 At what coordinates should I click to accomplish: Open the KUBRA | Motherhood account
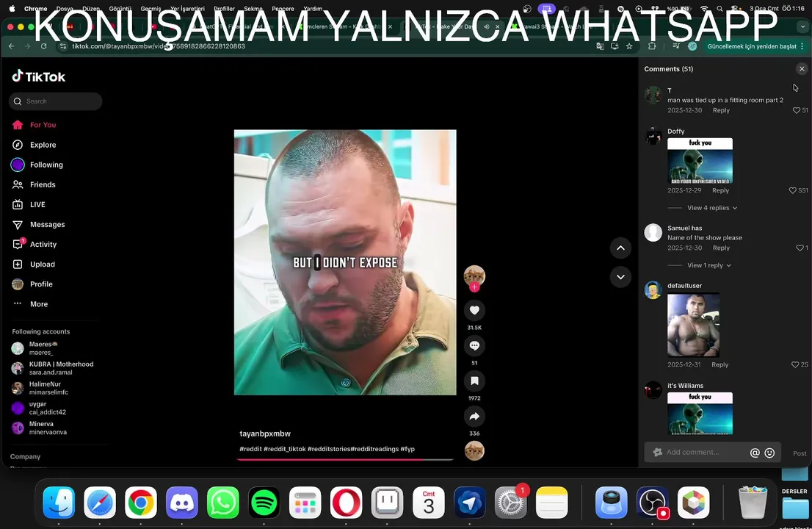click(x=52, y=368)
